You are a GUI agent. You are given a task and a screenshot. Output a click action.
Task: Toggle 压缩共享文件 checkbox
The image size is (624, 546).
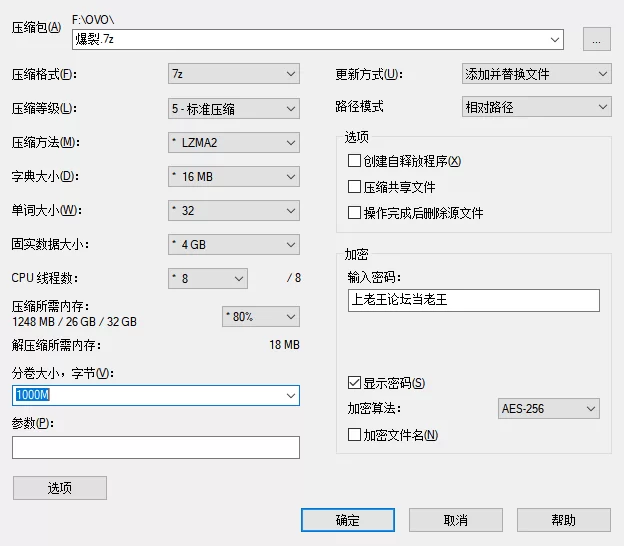point(354,187)
